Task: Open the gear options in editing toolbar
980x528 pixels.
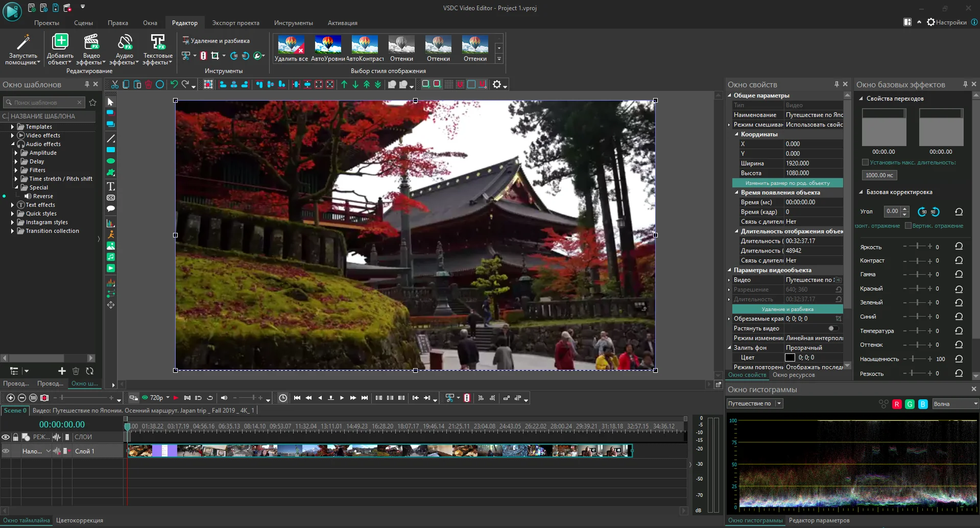Action: (497, 85)
